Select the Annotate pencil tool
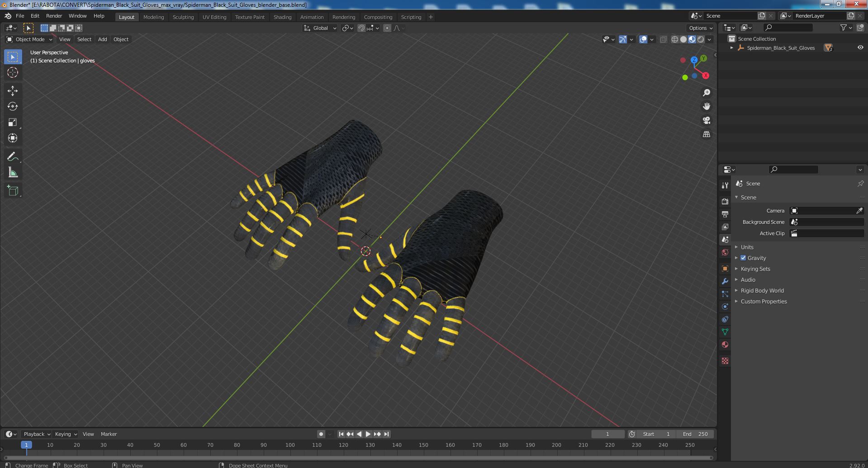This screenshot has width=868, height=468. click(13, 157)
